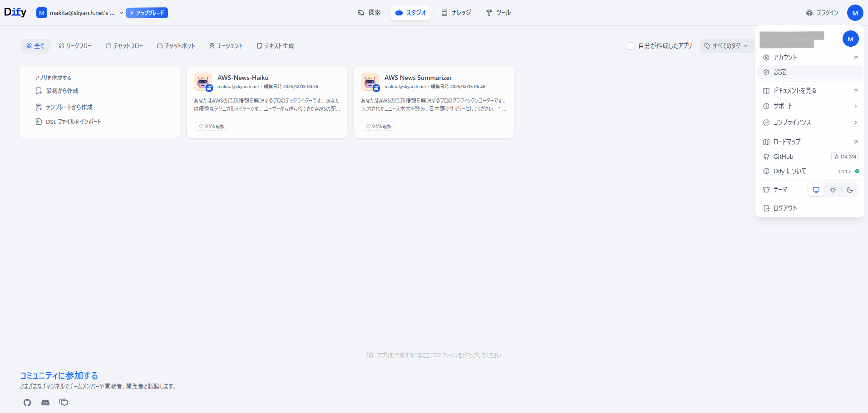This screenshot has height=413, width=868.
Task: Add a tag to AWS-News-Haiku card
Action: click(212, 126)
